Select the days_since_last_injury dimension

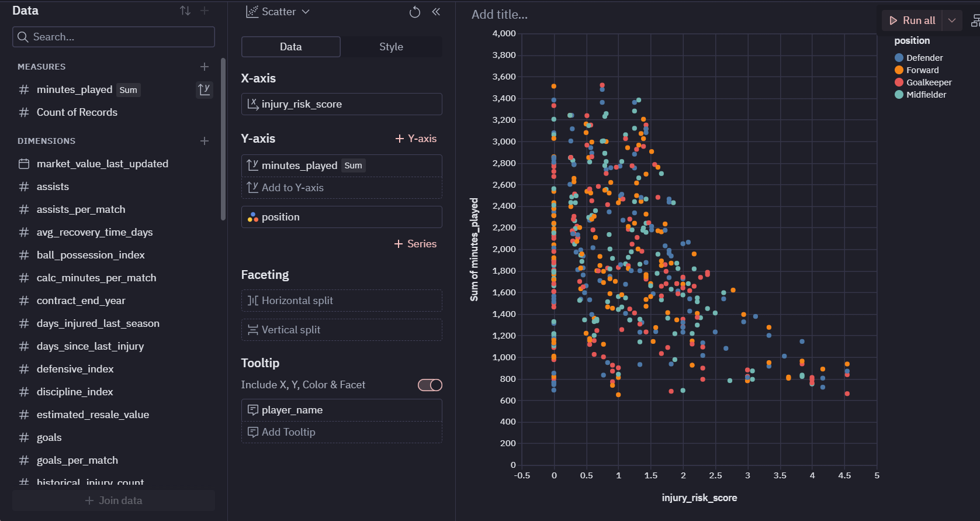pyautogui.click(x=90, y=346)
